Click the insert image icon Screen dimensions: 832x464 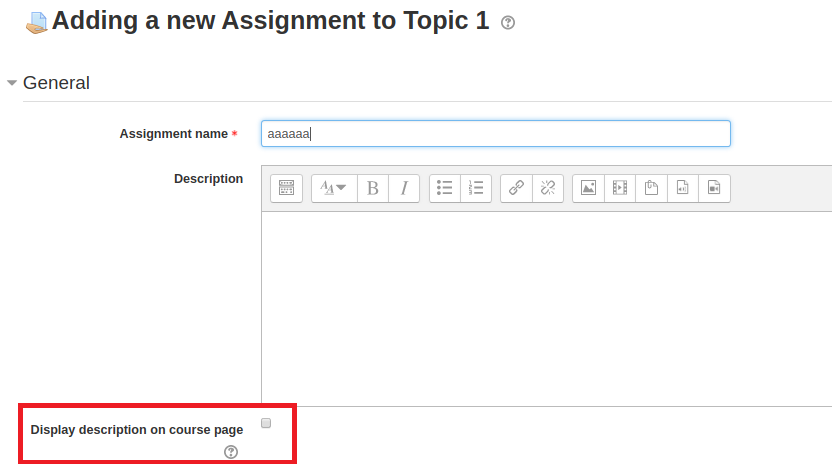point(588,188)
